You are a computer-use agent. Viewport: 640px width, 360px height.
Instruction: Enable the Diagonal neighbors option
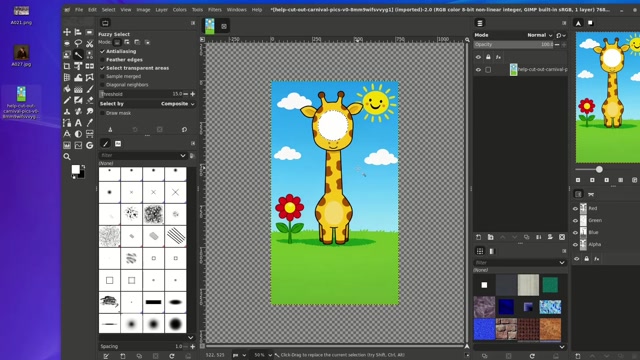(x=102, y=85)
